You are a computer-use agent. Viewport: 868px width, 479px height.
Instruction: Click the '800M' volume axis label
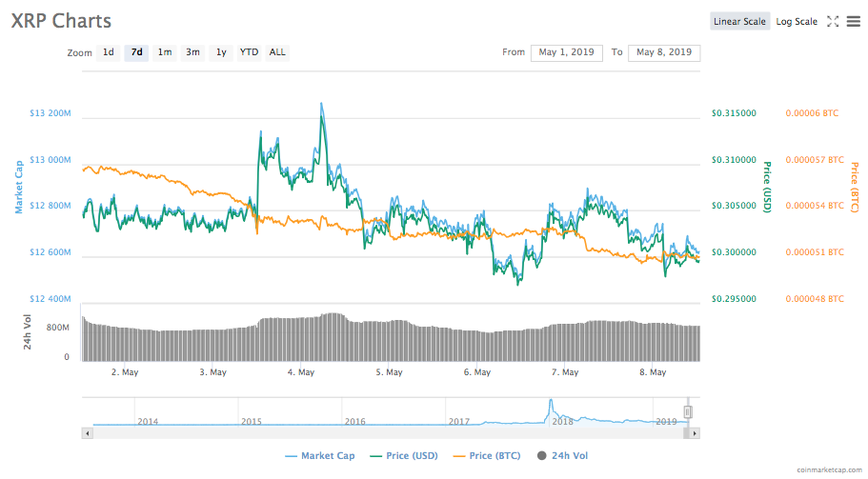(57, 328)
